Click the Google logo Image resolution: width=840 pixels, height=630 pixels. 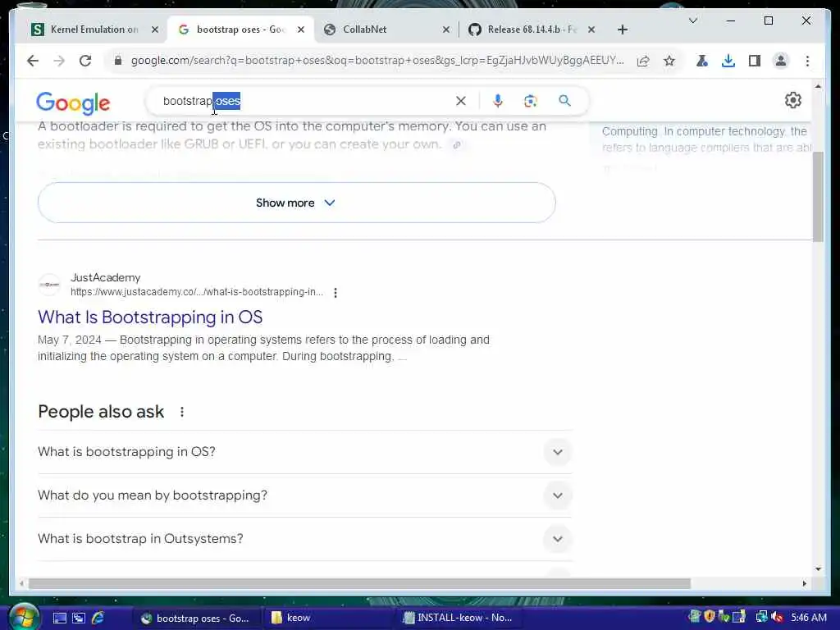(73, 103)
